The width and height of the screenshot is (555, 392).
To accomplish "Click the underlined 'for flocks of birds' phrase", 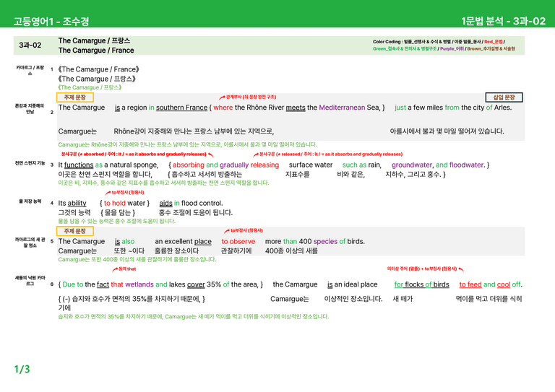I will 421,284.
